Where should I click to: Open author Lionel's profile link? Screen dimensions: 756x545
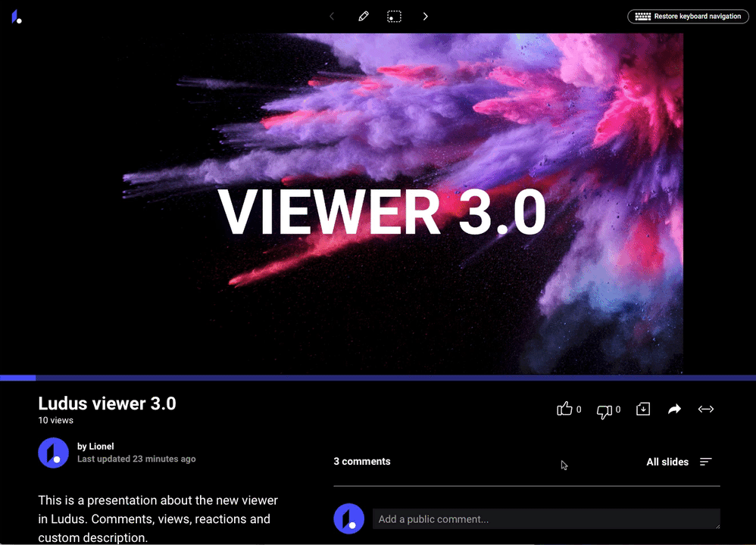point(101,447)
